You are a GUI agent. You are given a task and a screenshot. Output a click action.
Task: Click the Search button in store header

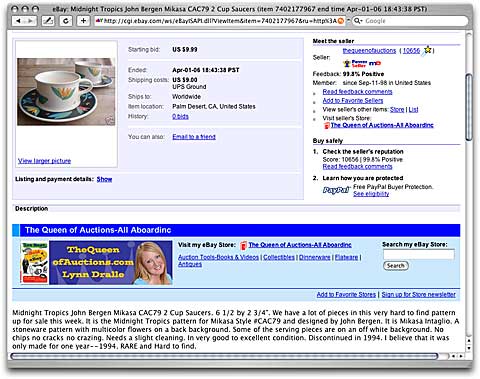point(396,266)
